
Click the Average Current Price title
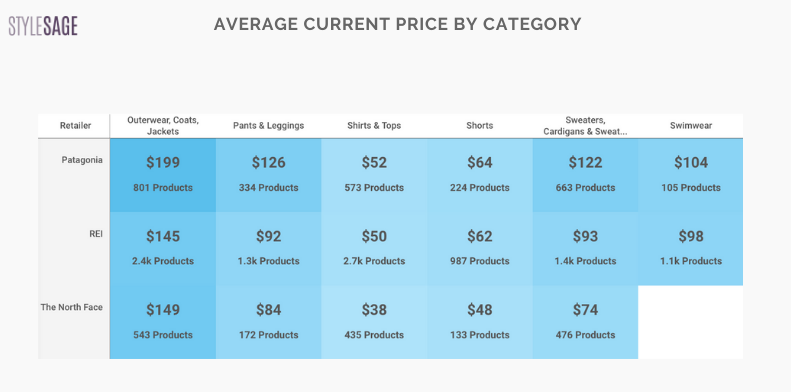pyautogui.click(x=398, y=24)
